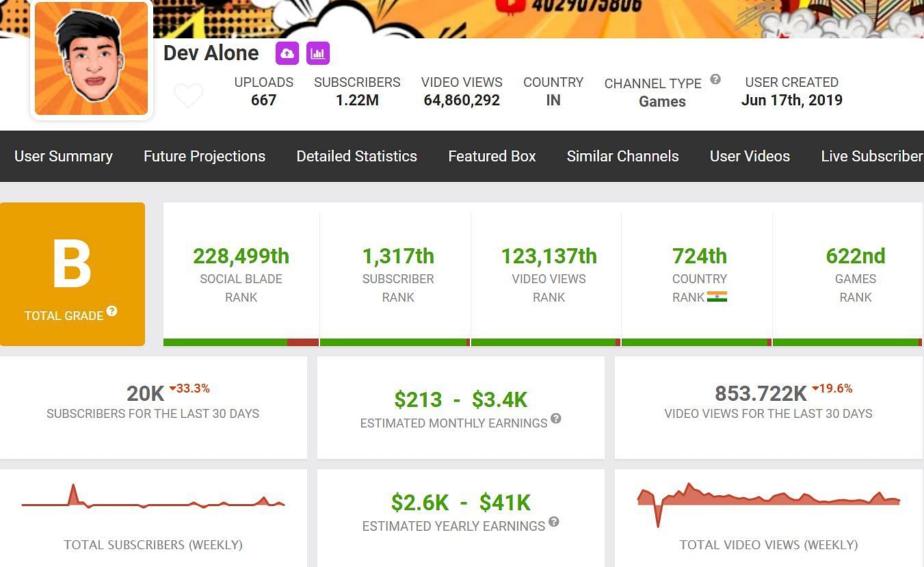Image resolution: width=924 pixels, height=567 pixels.
Task: Click the Total Grade help icon
Action: click(x=111, y=311)
